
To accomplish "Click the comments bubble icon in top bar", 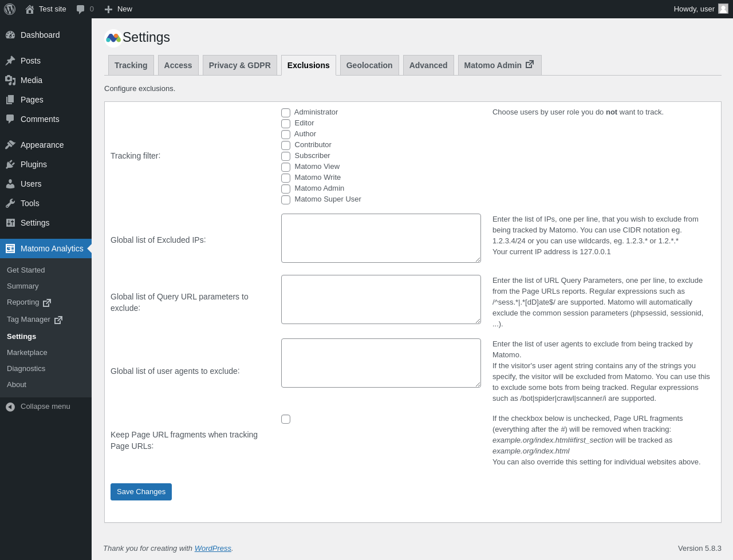I will point(81,9).
